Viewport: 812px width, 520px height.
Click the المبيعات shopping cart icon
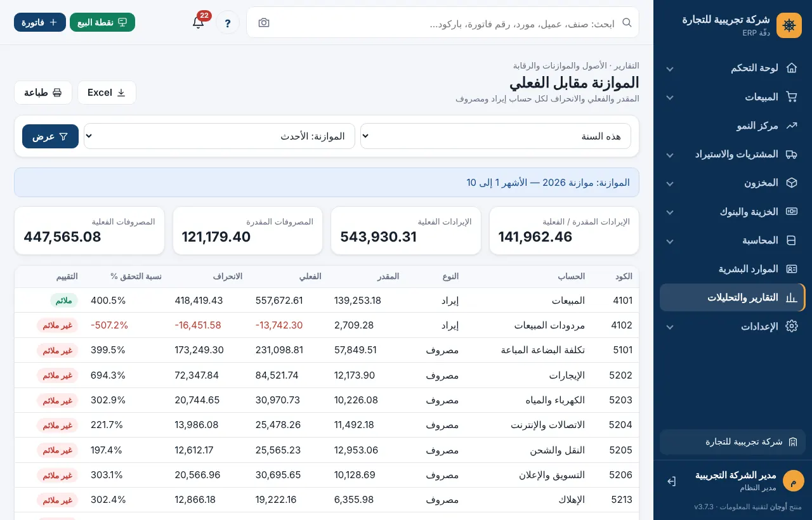point(791,96)
